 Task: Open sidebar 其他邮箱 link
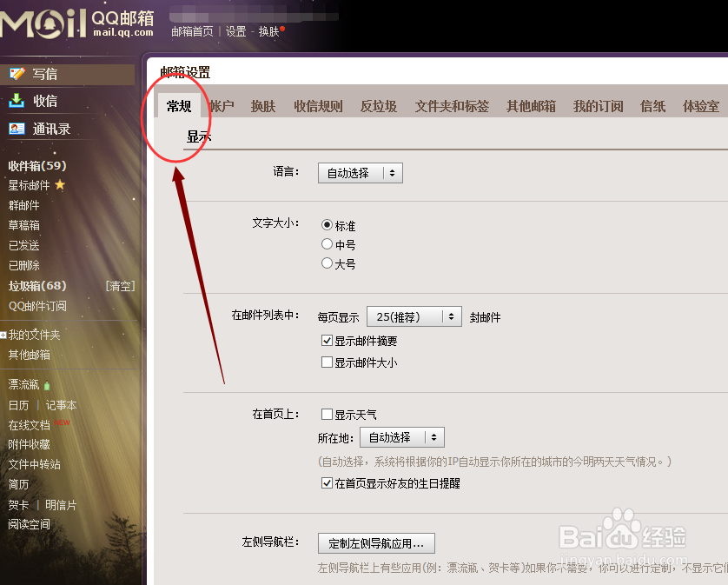point(29,355)
